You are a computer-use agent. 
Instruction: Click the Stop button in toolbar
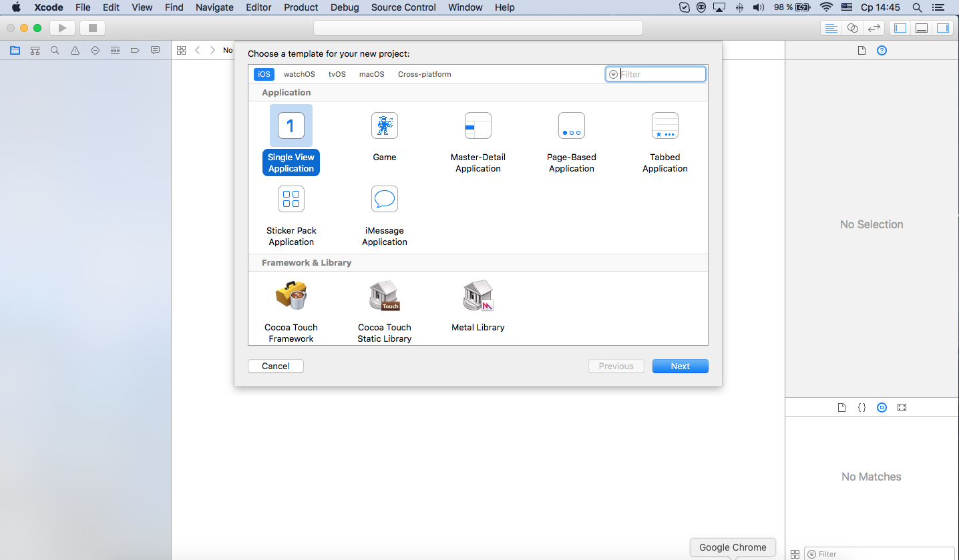pyautogui.click(x=93, y=28)
